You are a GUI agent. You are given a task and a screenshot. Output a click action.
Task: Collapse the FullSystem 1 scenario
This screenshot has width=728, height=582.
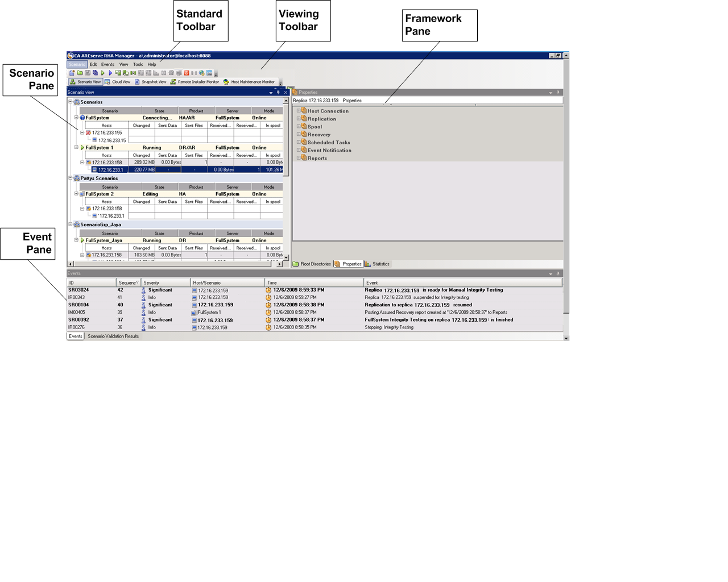click(76, 147)
